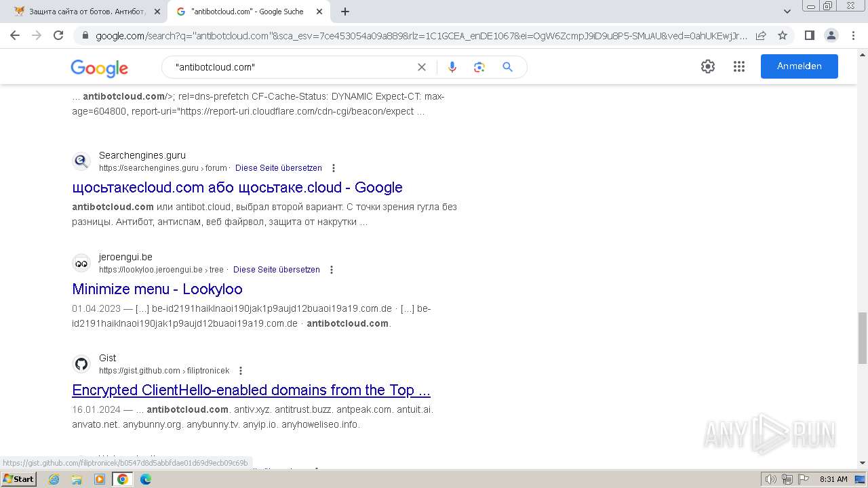Focus the Google search input field
Screen dimensions: 868x488
tap(292, 67)
